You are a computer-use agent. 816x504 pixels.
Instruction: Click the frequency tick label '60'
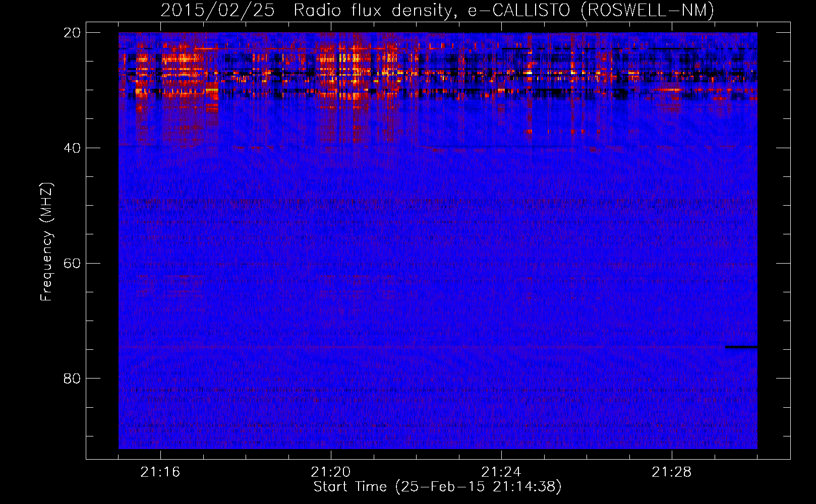point(72,264)
